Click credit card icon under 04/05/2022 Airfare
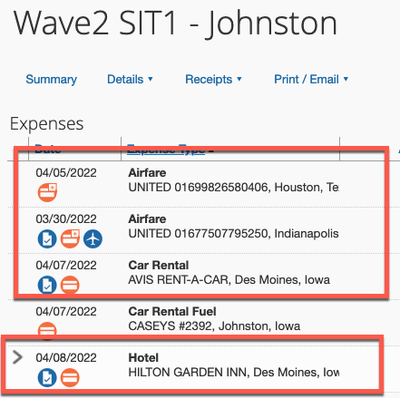The width and height of the screenshot is (400, 398). [47, 192]
